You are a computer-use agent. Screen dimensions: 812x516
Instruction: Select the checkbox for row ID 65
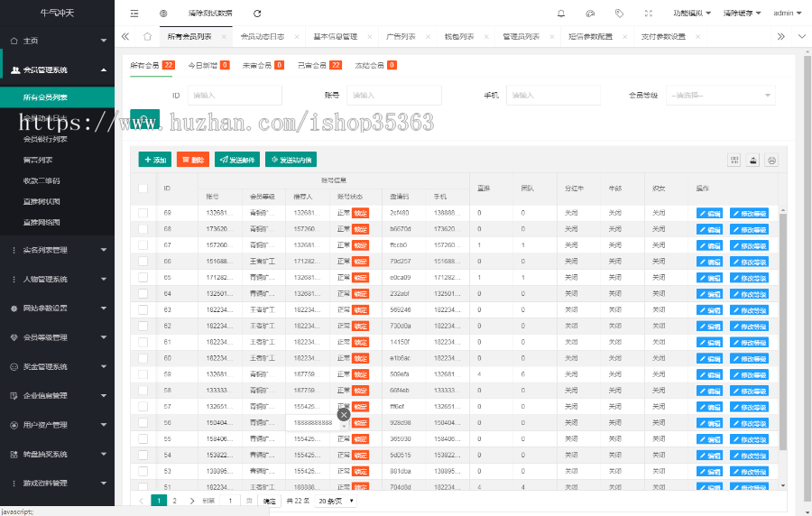[x=143, y=278]
